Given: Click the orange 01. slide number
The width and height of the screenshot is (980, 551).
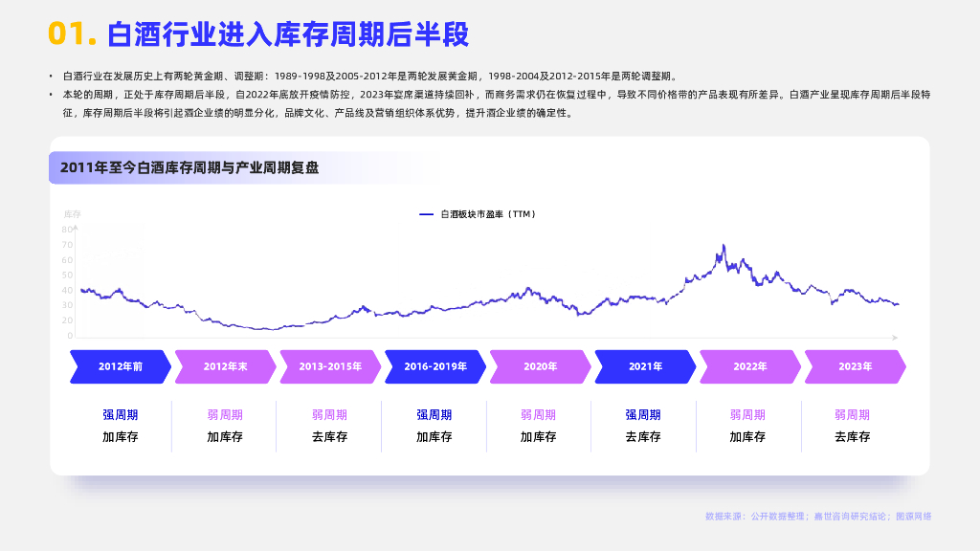Looking at the screenshot, I should (x=73, y=33).
